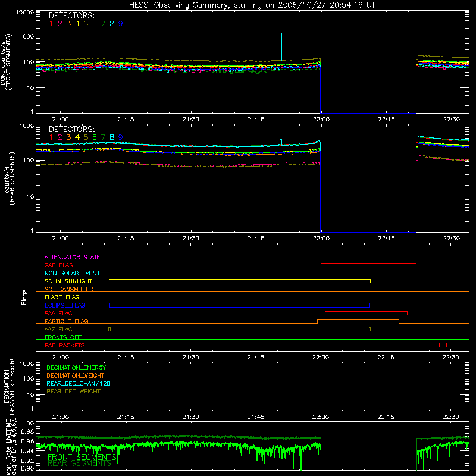476x476 pixels.
Task: Select yellow detector 4 in front segments legend
Action: point(77,24)
